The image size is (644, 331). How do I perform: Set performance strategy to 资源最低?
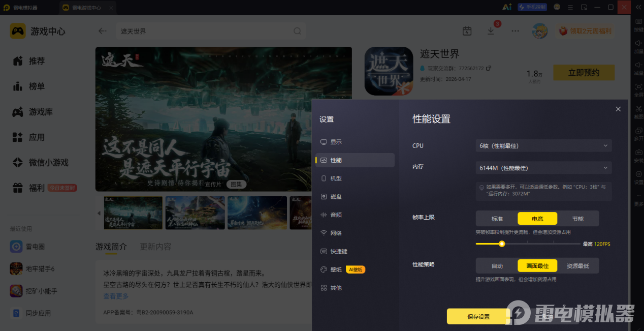(578, 266)
